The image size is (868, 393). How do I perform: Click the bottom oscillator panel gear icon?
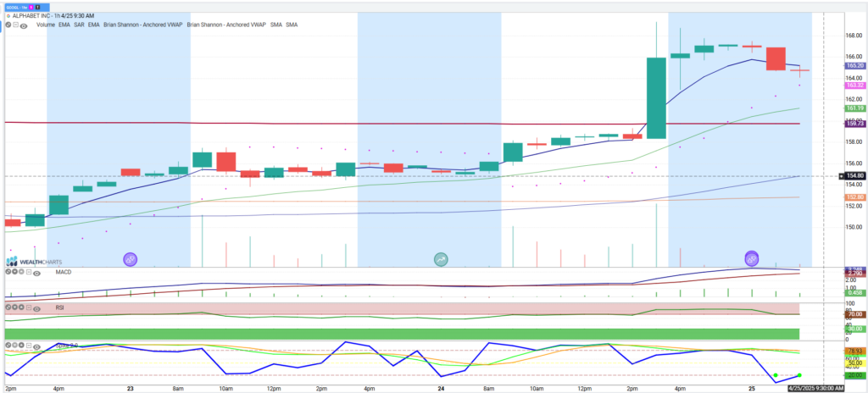pos(8,346)
